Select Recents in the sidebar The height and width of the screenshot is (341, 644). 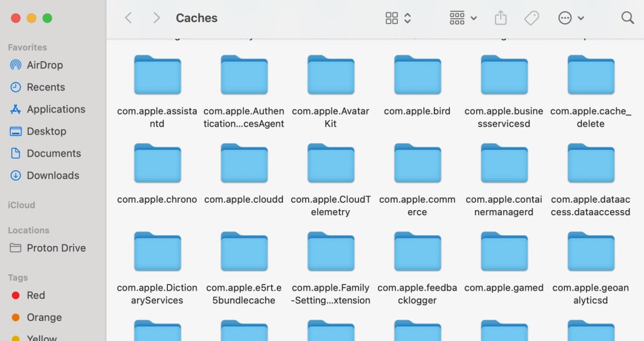click(x=45, y=87)
